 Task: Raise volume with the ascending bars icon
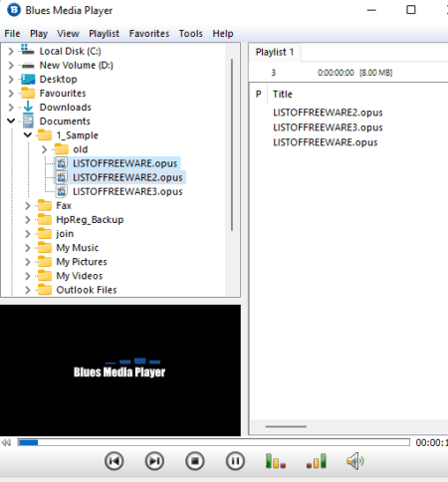tap(317, 461)
